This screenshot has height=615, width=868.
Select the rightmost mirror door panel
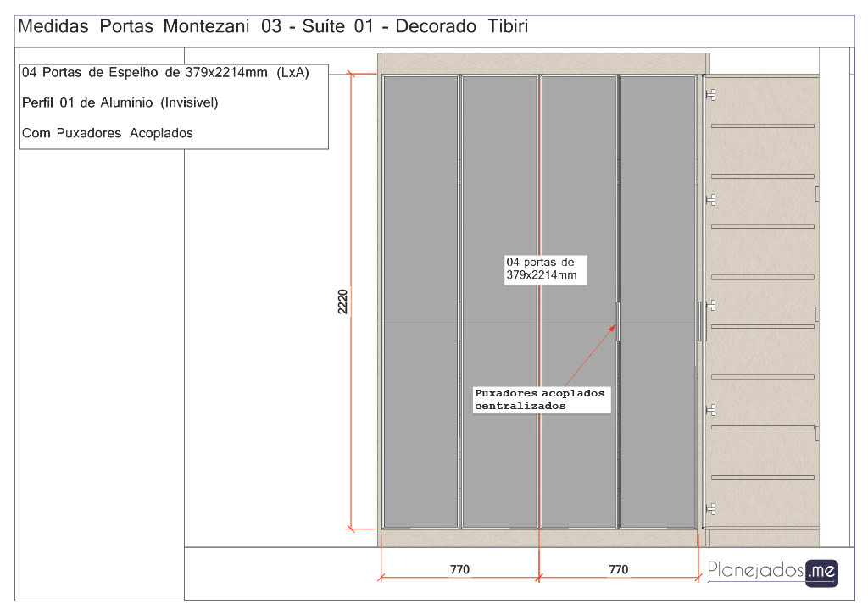[658, 212]
